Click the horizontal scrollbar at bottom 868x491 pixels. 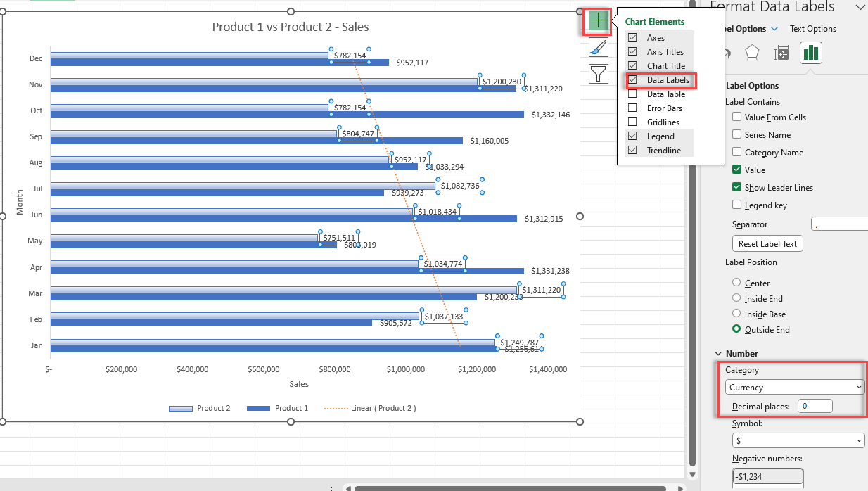(510, 487)
